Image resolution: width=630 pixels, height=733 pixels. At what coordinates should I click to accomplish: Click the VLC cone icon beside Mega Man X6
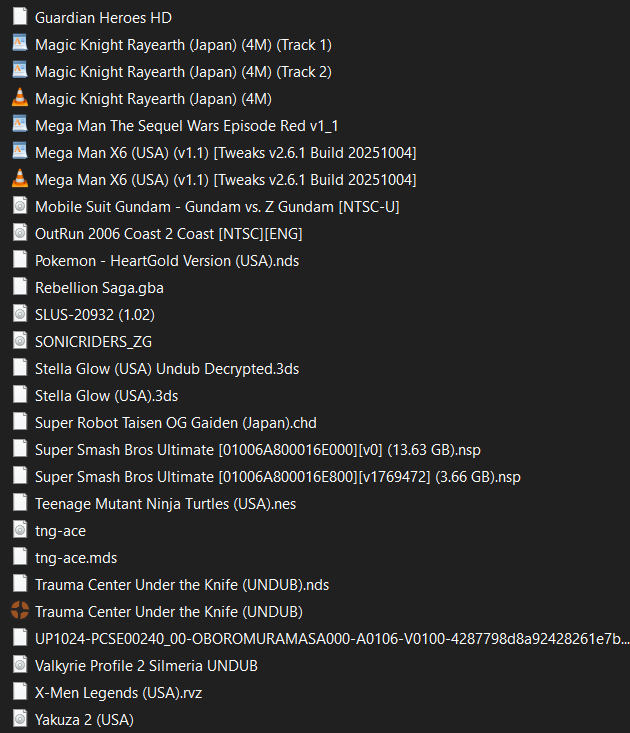(20, 178)
